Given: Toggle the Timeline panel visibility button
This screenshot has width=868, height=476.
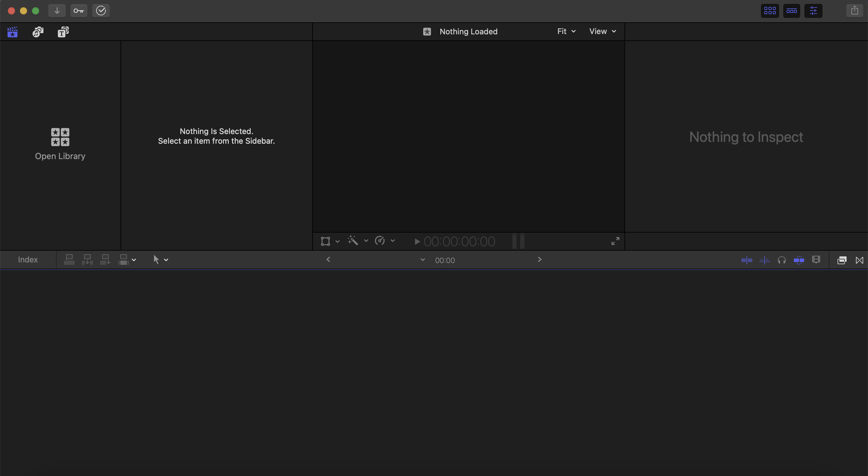Looking at the screenshot, I should [x=791, y=11].
